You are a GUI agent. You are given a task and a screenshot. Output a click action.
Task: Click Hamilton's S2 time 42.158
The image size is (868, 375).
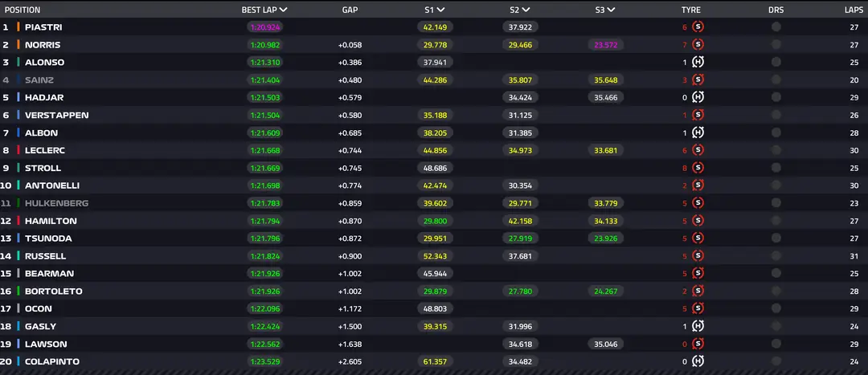pos(520,221)
